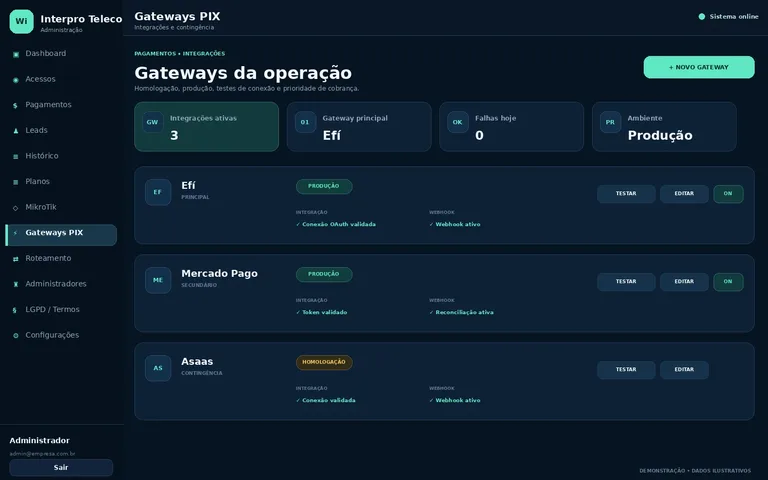
Task: Click the ME avatar of Mercado Pago
Action: pos(158,280)
